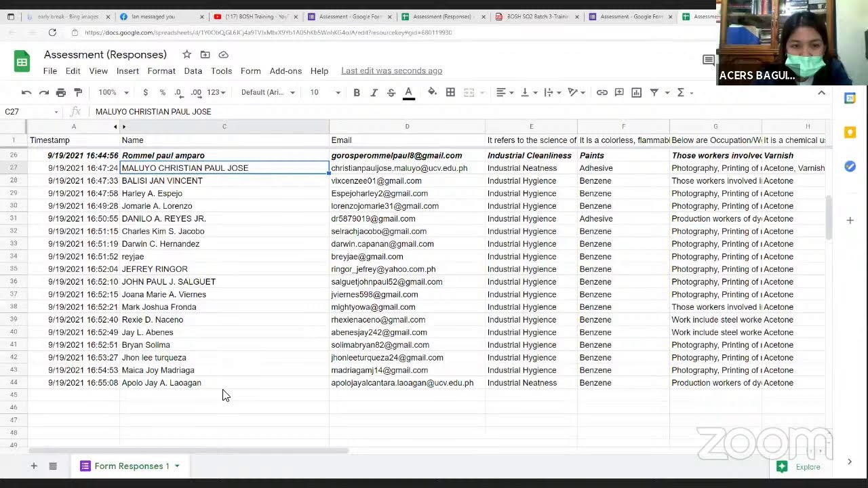Move document using the folder icon
This screenshot has width=868, height=488.
click(x=205, y=54)
